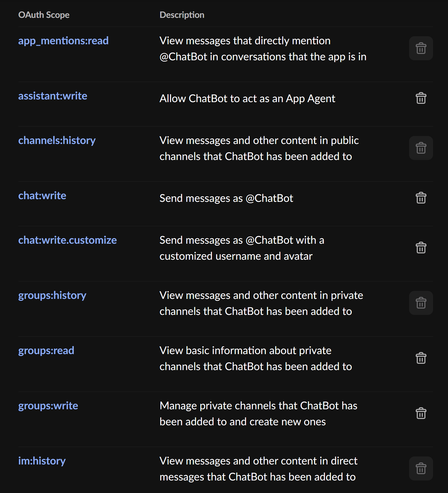Delete the groups:read scope
Screen dimensions: 448x493
(421, 358)
